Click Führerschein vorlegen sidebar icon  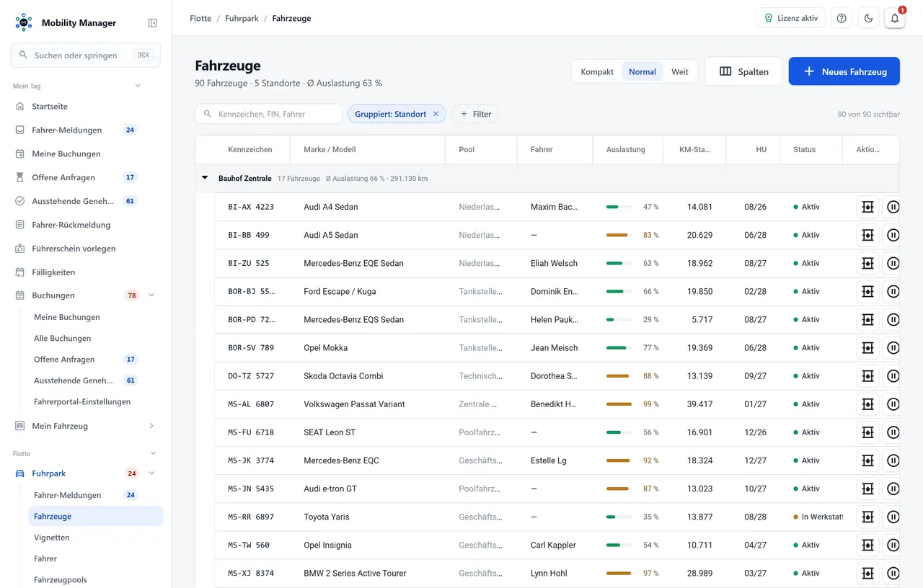[x=20, y=249]
